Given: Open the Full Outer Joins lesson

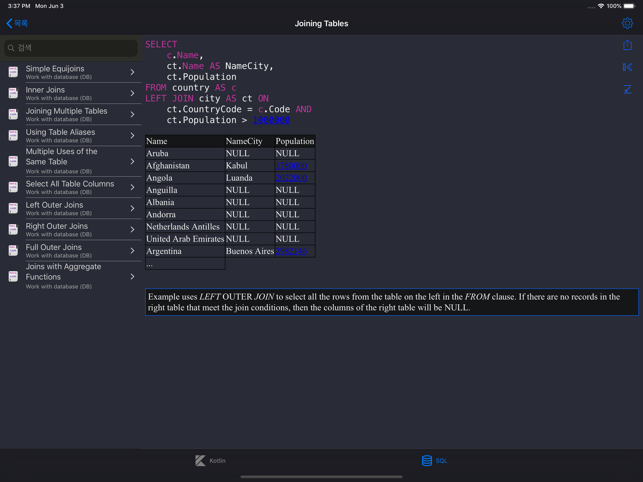Looking at the screenshot, I should tap(71, 251).
